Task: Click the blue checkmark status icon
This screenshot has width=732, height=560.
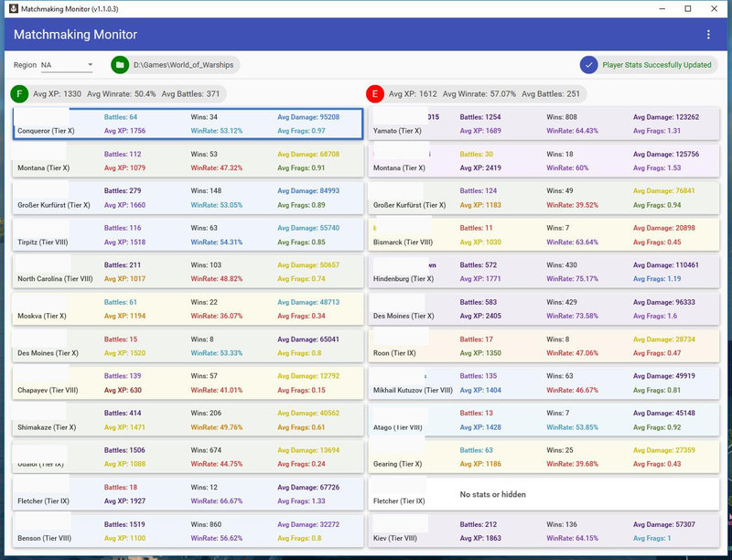Action: pos(589,65)
